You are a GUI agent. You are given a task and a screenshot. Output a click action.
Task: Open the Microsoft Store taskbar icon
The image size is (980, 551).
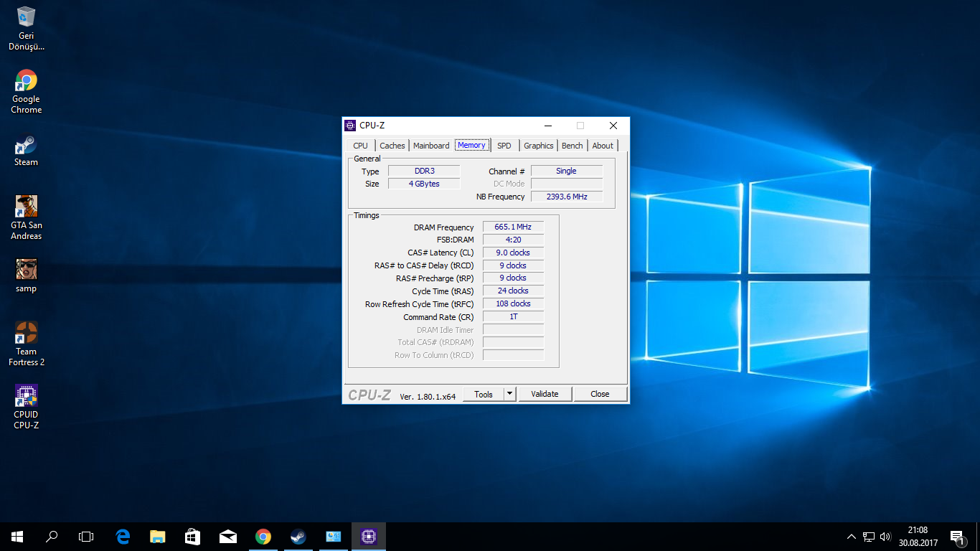click(x=193, y=536)
